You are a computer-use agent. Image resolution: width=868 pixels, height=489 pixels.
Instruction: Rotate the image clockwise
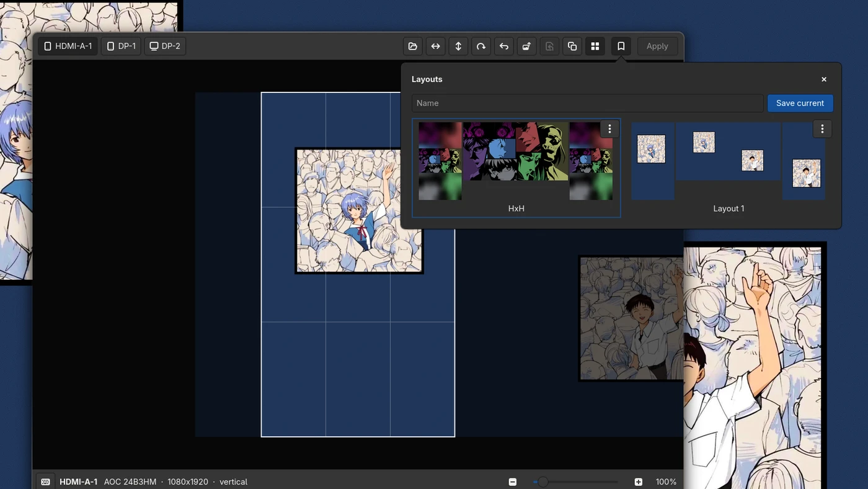click(x=481, y=46)
